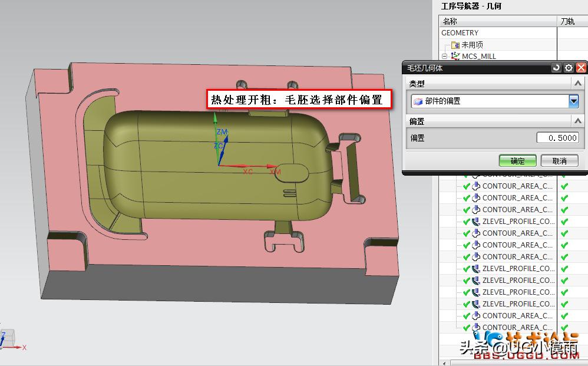Click the 未用项 folder icon

pos(455,45)
